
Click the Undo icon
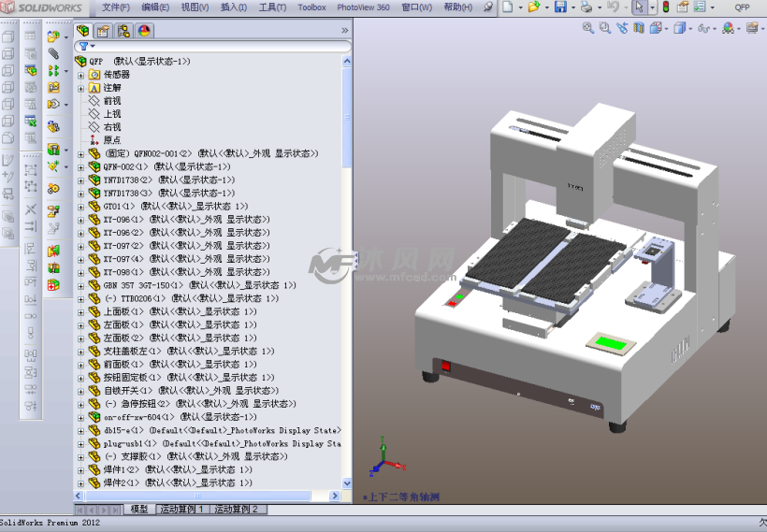pyautogui.click(x=613, y=7)
